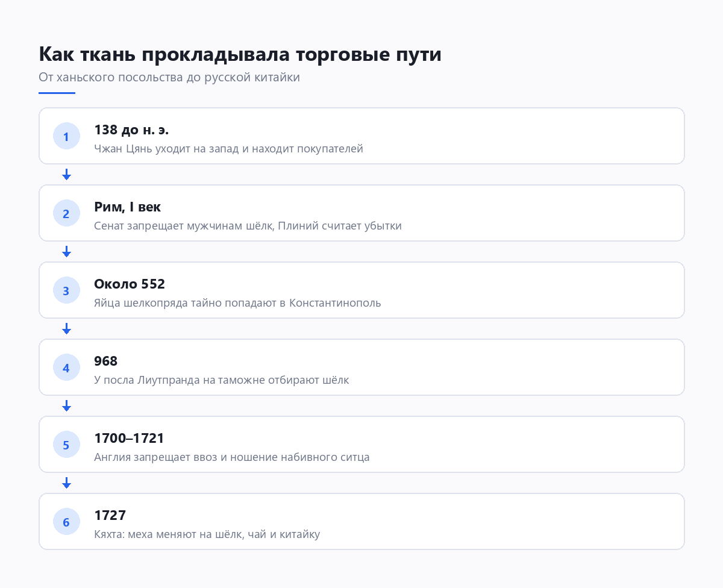This screenshot has width=723, height=588.
Task: Click the heading '138 до н. э.'
Action: [x=132, y=130]
